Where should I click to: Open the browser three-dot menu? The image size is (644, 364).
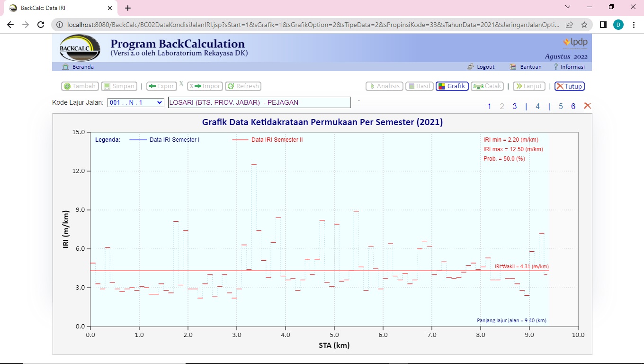pos(634,25)
